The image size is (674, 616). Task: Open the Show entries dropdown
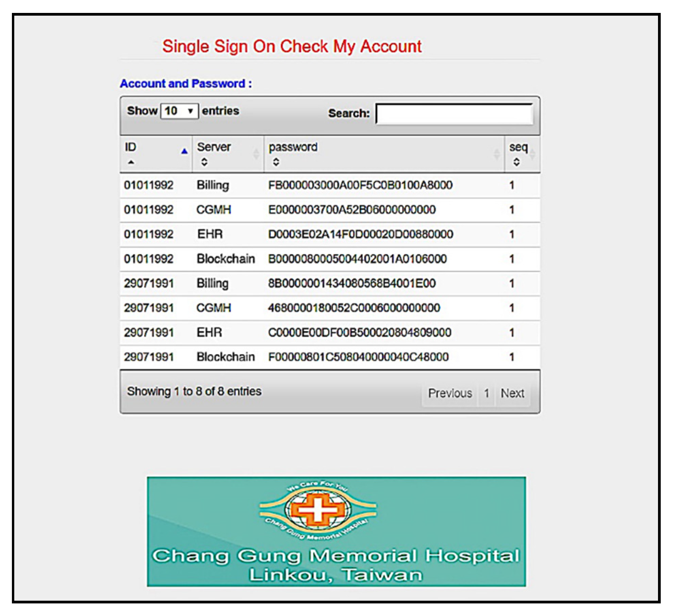179,111
